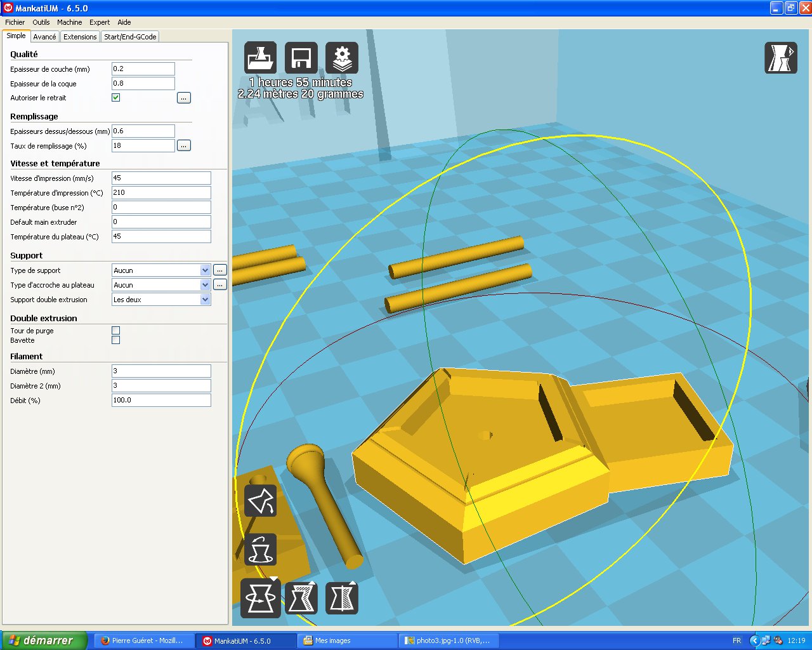
Task: Open the platform adhesion ellipsis button
Action: tap(219, 284)
